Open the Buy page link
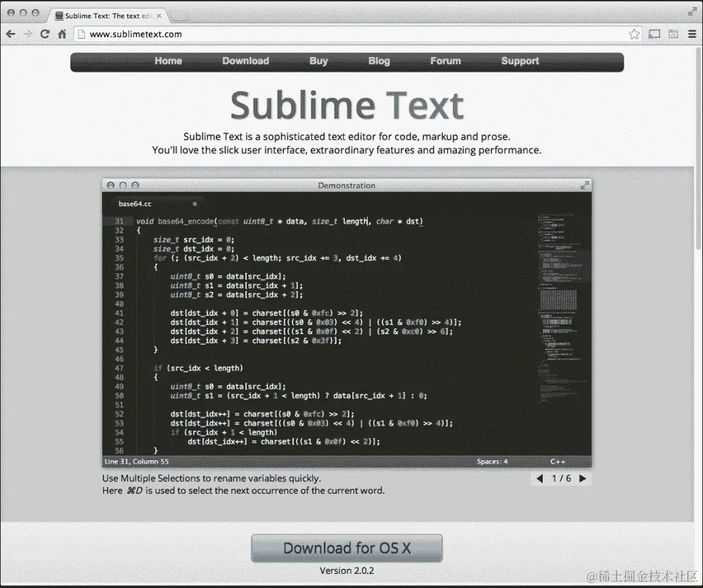Image resolution: width=703 pixels, height=588 pixels. point(318,61)
